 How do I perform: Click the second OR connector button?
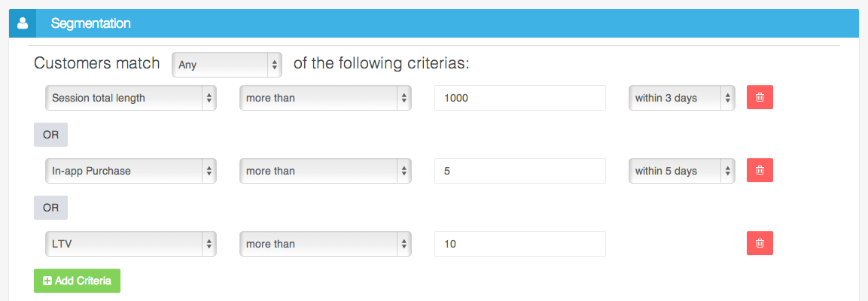(x=50, y=207)
